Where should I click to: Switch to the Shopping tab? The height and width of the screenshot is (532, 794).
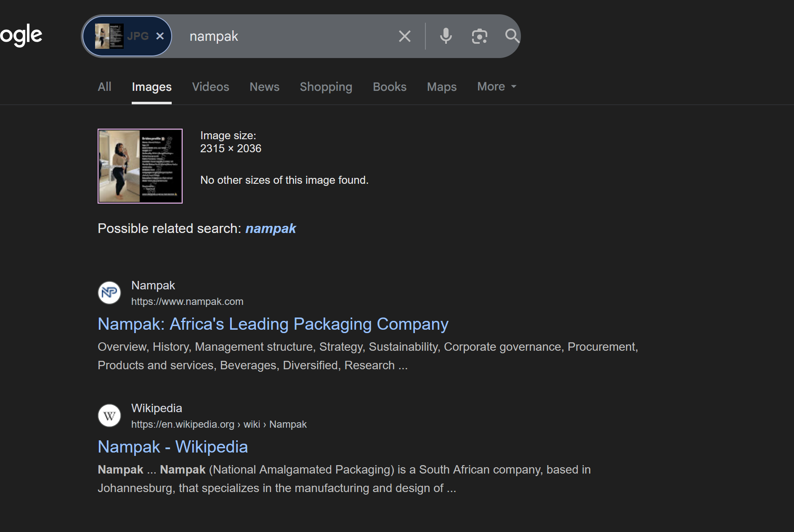click(326, 87)
